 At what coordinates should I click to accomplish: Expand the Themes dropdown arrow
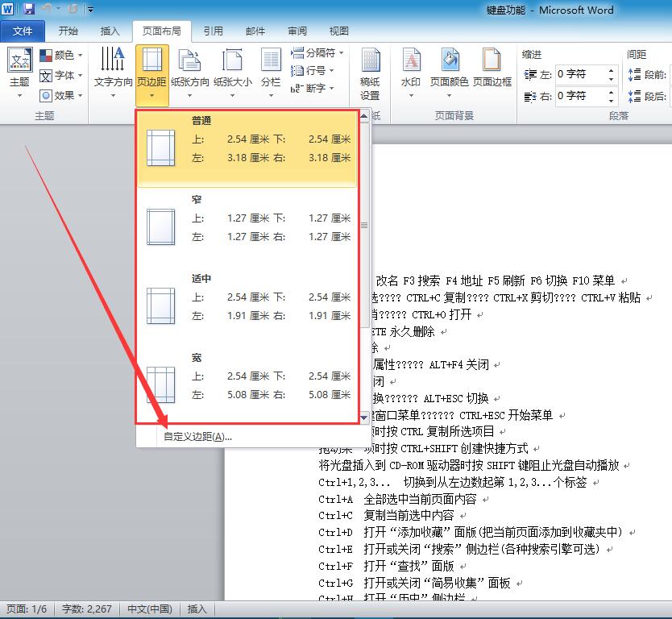19,96
